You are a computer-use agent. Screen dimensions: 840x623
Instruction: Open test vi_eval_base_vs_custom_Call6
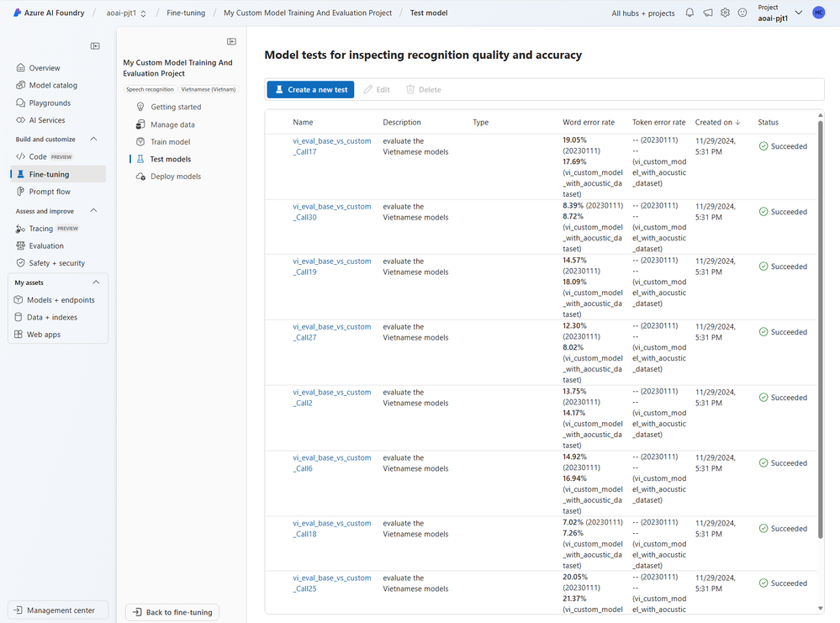[331, 462]
